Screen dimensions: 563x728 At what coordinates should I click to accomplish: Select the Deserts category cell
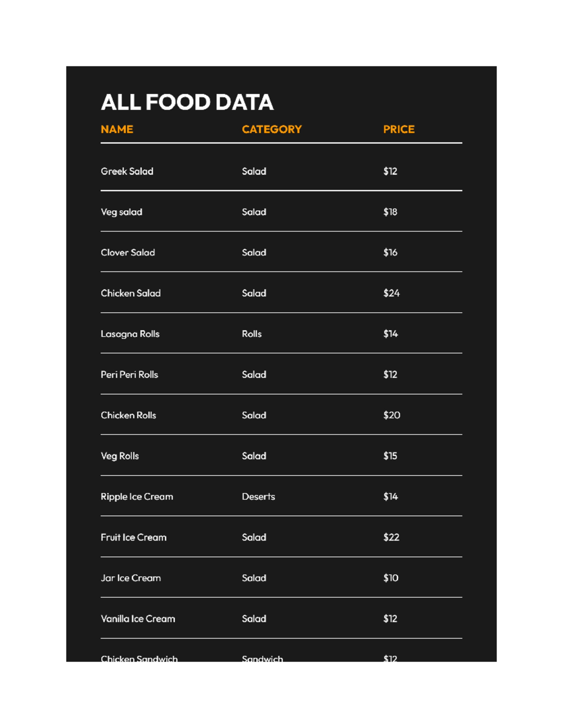[259, 496]
